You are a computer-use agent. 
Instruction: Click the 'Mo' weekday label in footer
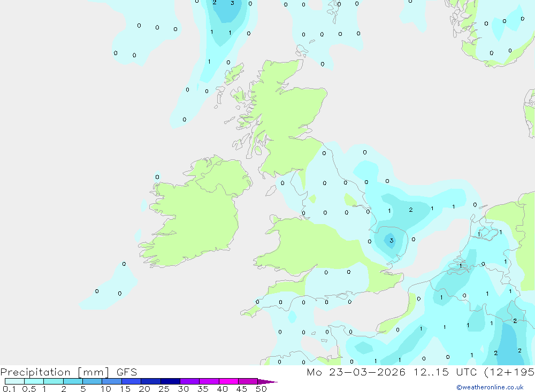314,372
